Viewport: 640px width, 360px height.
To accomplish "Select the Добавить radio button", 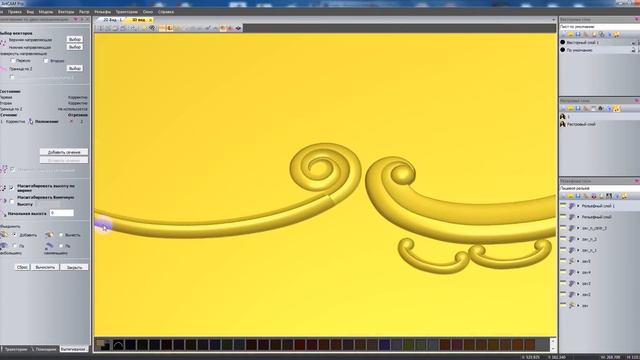I will [15, 235].
